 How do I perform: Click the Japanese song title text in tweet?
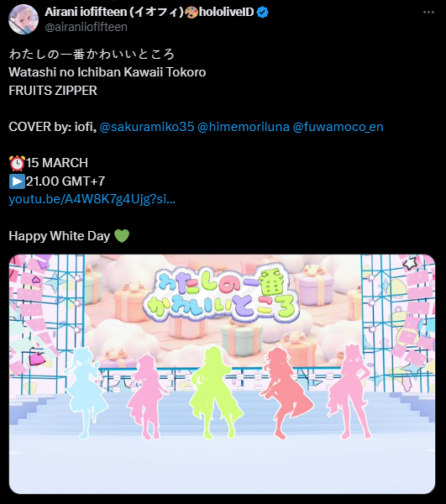click(92, 54)
